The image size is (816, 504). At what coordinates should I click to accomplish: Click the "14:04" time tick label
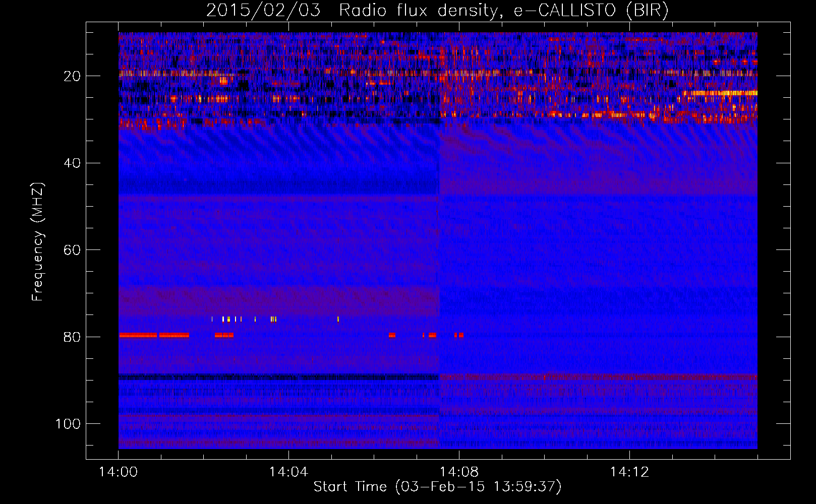pyautogui.click(x=288, y=472)
